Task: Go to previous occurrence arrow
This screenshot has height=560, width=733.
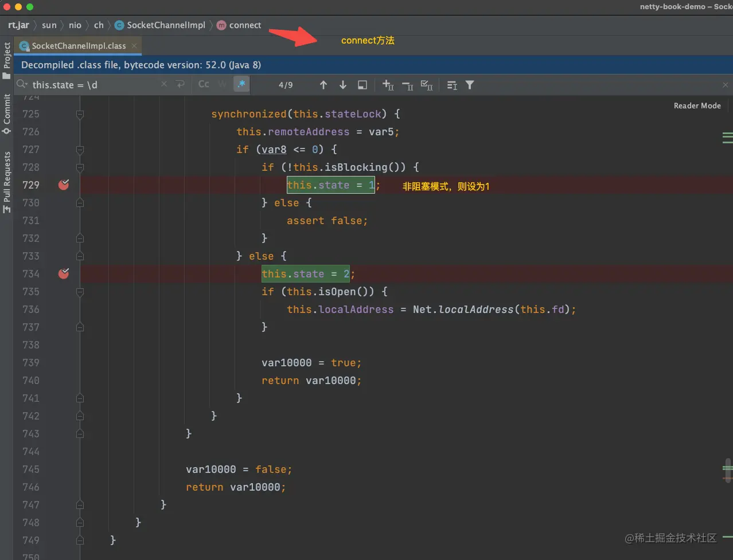Action: coord(323,85)
